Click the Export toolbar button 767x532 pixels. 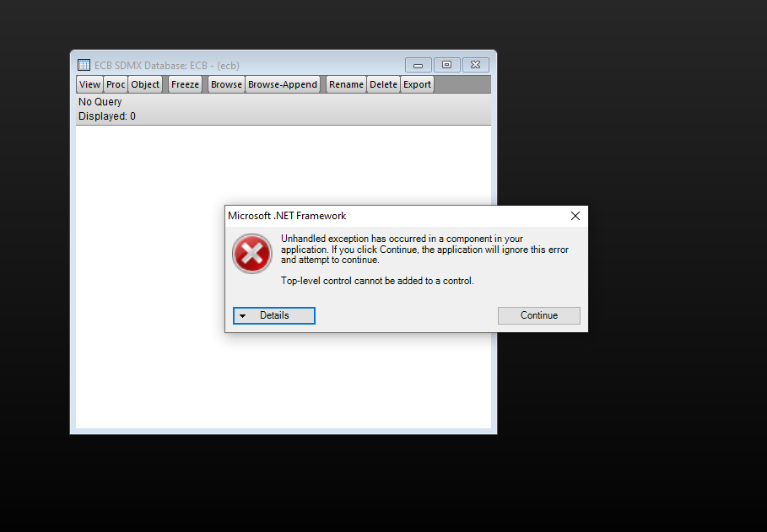pos(417,84)
